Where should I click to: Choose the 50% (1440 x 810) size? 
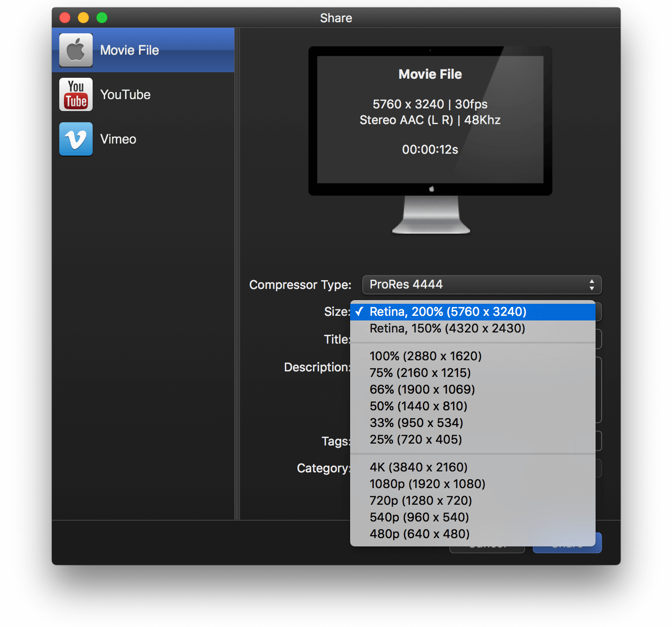click(472, 406)
